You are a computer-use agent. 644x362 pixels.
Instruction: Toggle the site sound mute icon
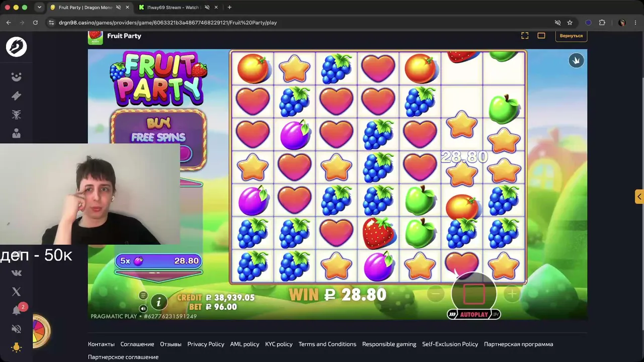tap(16, 329)
